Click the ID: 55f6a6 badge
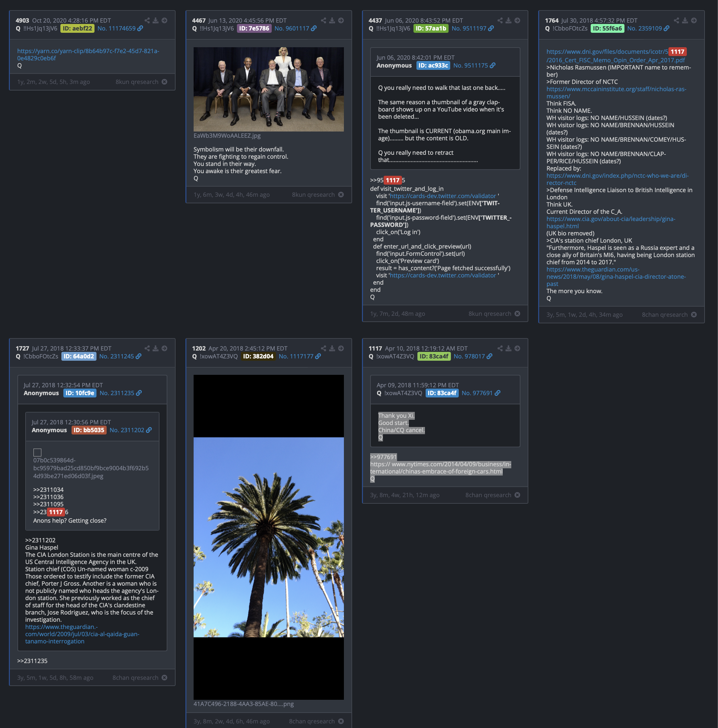718x728 pixels. (607, 28)
